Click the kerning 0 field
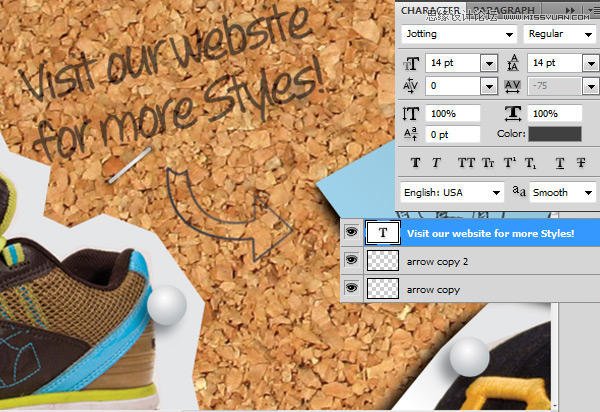 (453, 86)
